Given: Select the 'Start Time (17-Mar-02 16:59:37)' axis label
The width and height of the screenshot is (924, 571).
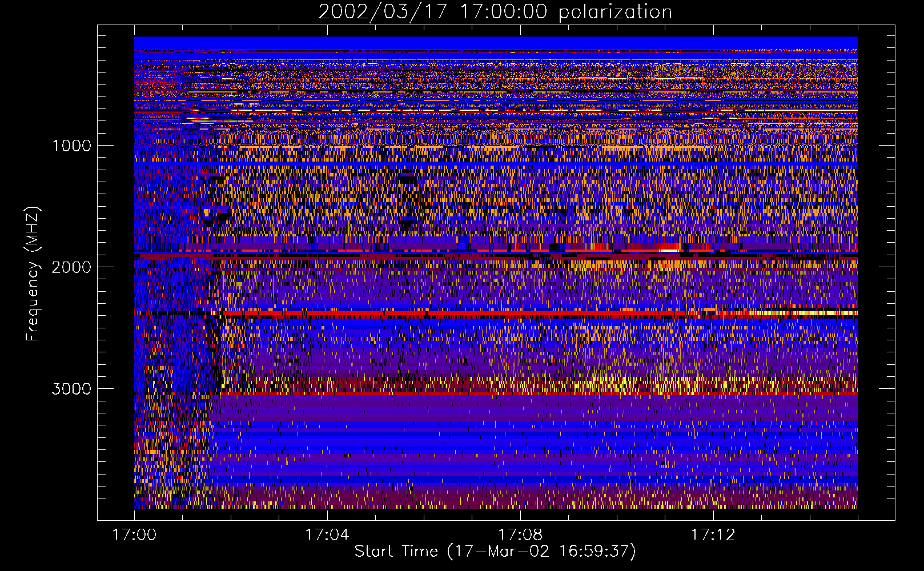Looking at the screenshot, I should (x=495, y=552).
